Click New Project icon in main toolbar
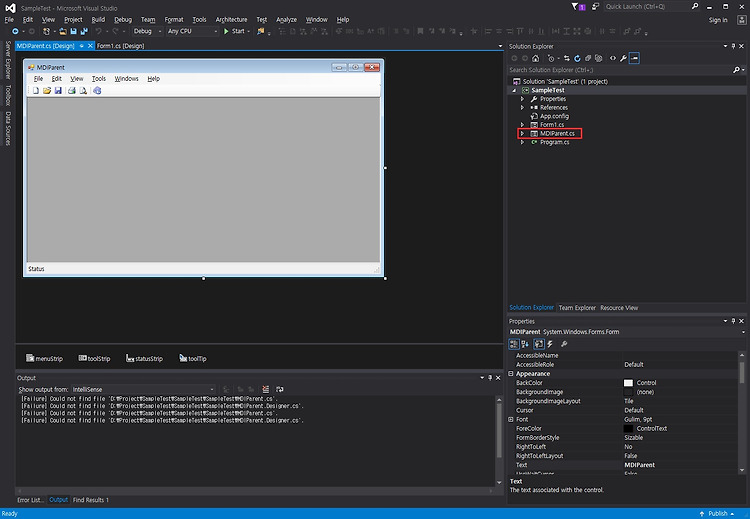 pyautogui.click(x=46, y=31)
